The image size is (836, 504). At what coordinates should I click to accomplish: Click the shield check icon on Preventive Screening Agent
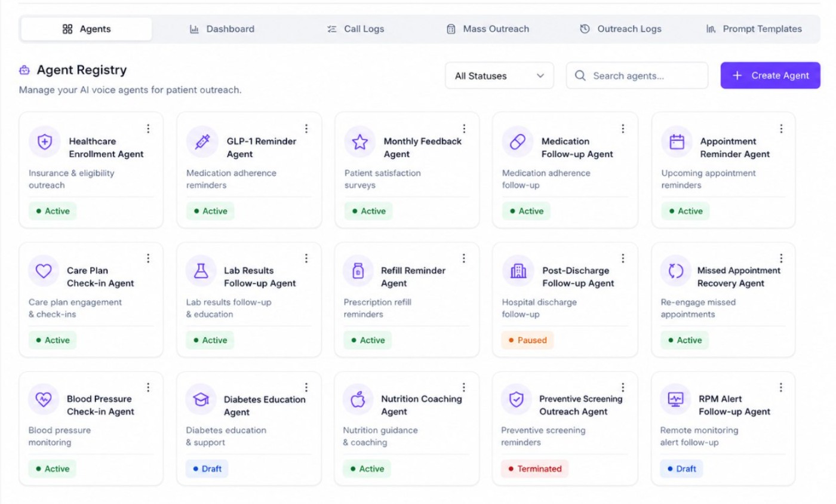click(x=516, y=399)
